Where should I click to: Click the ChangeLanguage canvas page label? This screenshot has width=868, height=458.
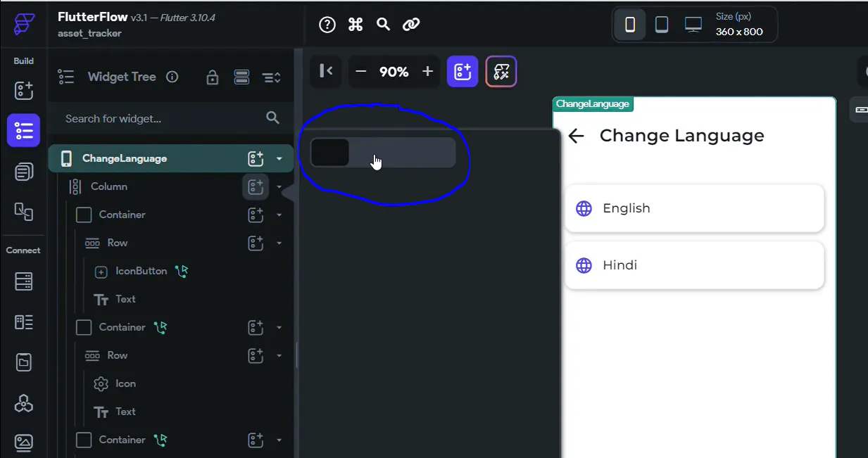(x=593, y=104)
